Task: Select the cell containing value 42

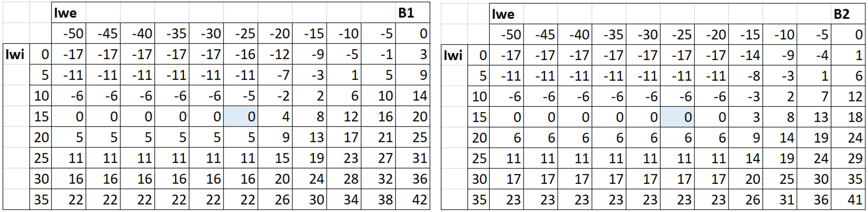Action: 413,200
